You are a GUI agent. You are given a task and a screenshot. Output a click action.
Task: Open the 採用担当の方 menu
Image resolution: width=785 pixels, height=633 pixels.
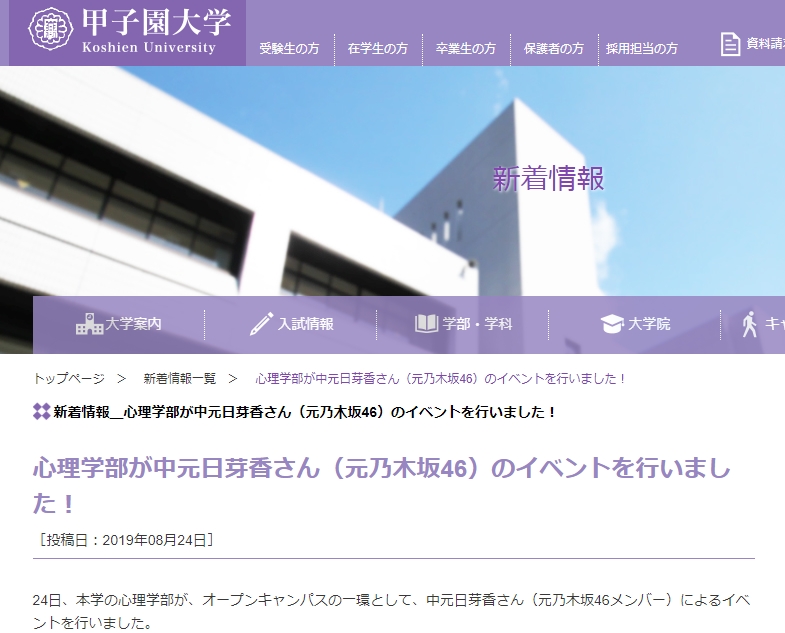642,49
